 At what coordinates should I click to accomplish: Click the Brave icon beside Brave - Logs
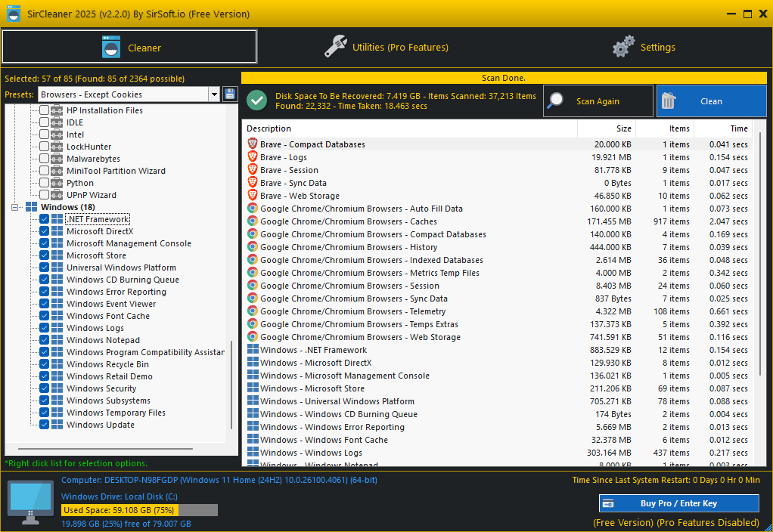(253, 156)
